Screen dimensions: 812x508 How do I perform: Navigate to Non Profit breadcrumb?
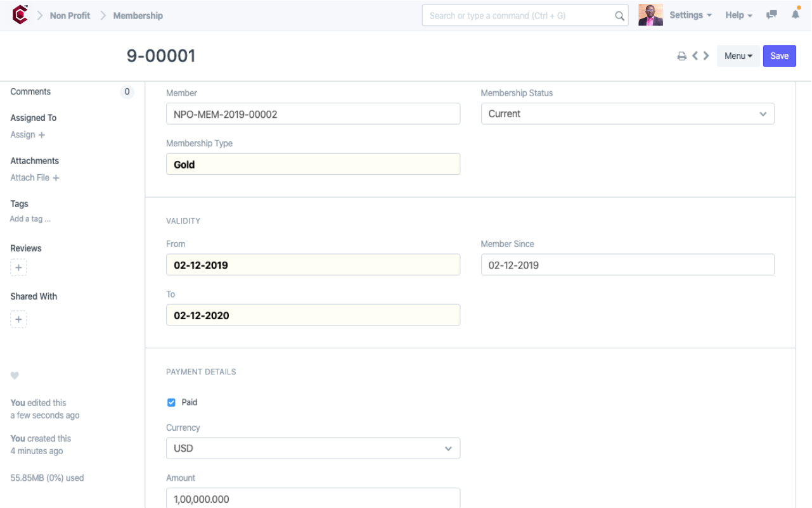click(70, 16)
